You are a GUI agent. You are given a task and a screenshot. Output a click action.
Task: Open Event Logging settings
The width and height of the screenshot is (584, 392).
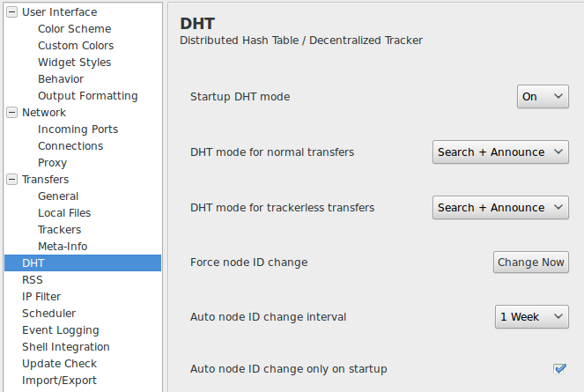coord(61,330)
